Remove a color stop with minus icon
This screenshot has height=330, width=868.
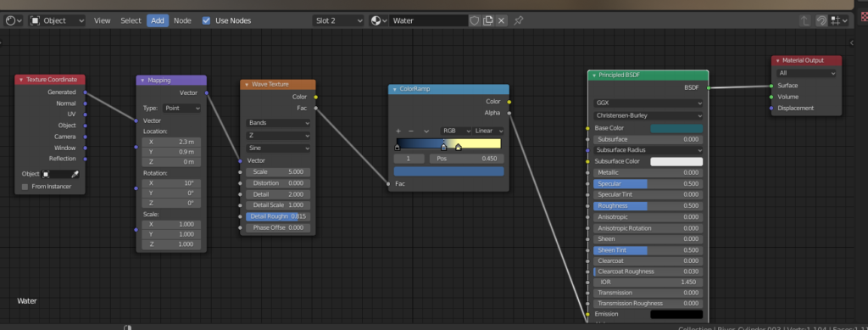pos(411,131)
